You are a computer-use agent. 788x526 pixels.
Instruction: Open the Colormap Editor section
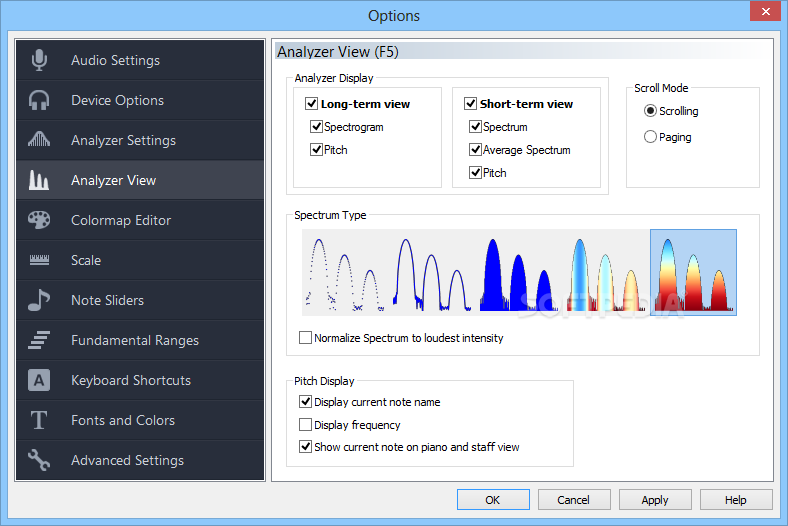[140, 220]
